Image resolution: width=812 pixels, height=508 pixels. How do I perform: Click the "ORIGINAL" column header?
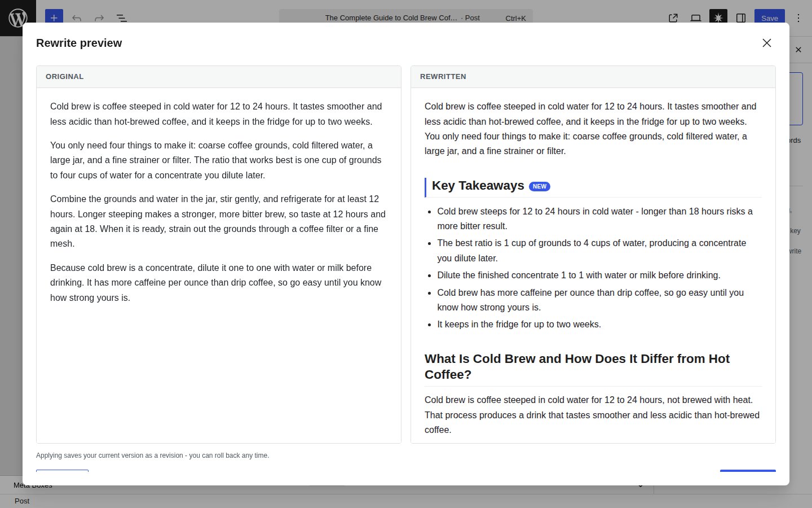(65, 77)
